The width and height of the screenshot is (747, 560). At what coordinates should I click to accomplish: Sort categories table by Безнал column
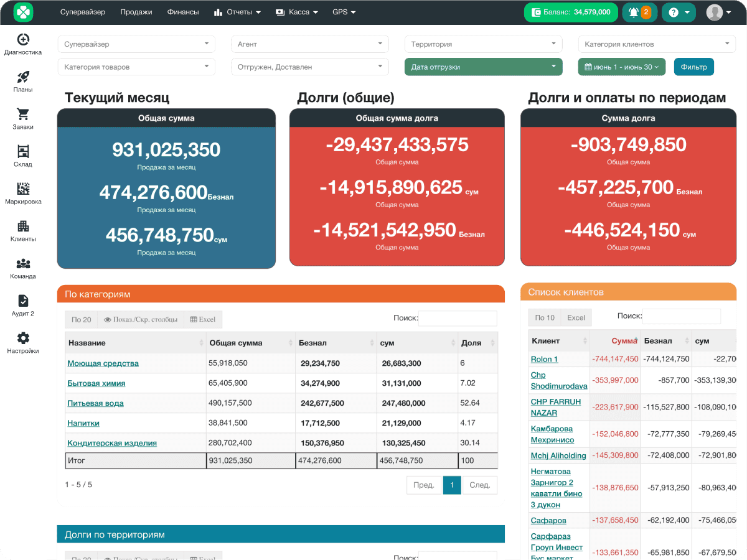pos(336,343)
